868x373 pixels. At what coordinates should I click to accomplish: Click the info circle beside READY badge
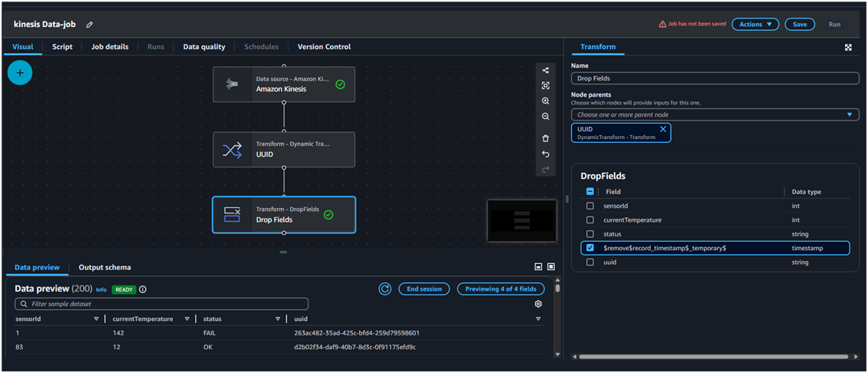[x=143, y=289]
